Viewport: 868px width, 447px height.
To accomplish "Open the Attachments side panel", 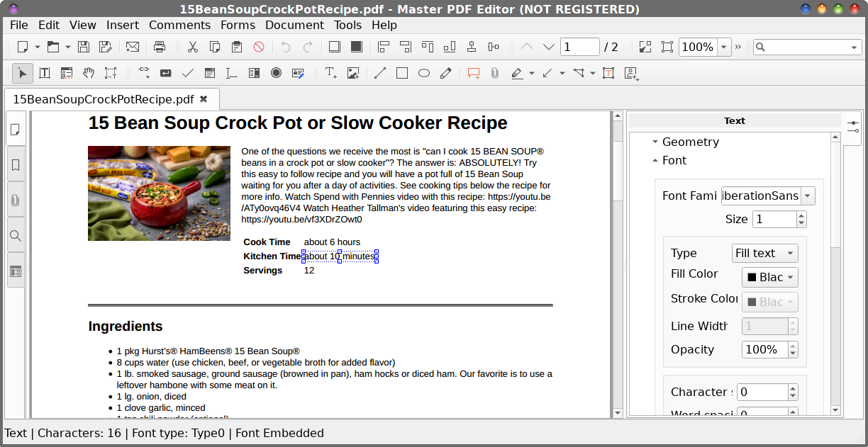I will tap(15, 200).
